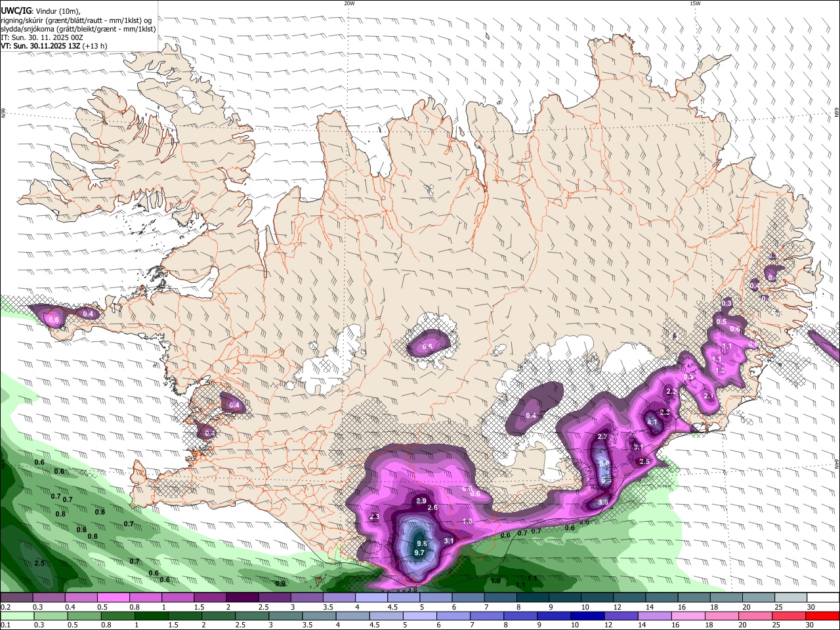Viewport: 840px width, 630px height.
Task: Click the grey-mauve snow swatch starting at 0.2
Action: [x=16, y=598]
